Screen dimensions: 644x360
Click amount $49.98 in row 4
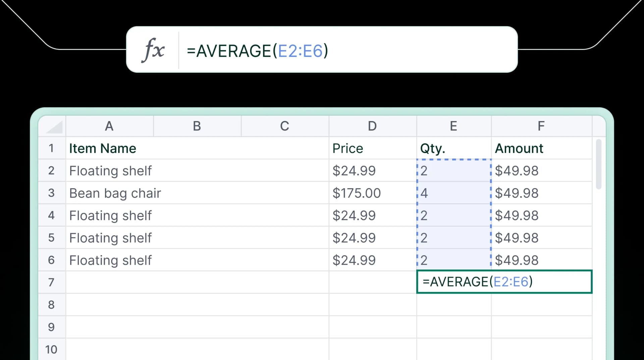(541, 215)
